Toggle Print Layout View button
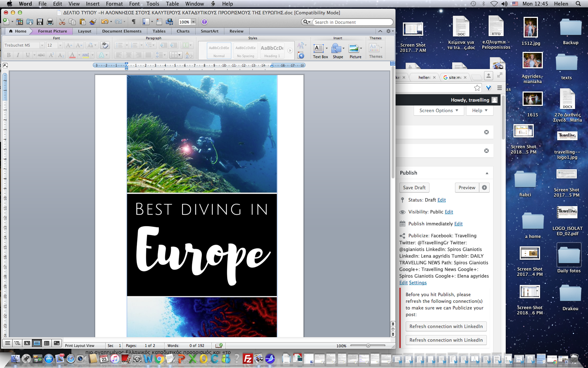This screenshot has height=368, width=588. pos(37,343)
